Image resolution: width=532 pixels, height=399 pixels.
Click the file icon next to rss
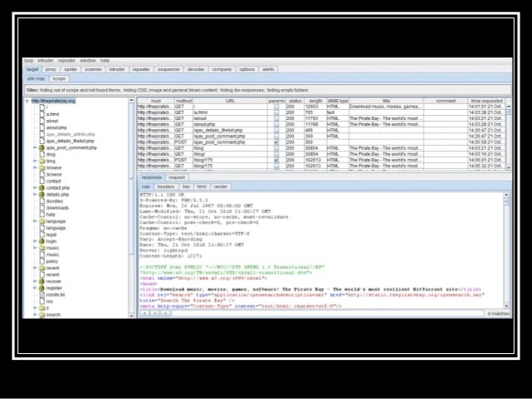coord(42,302)
